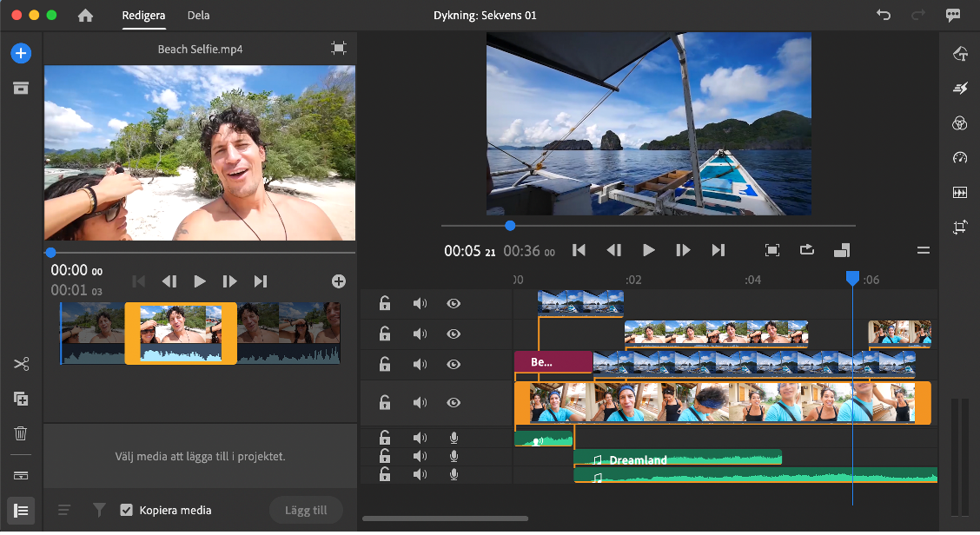Viewport: 980px width, 535px height.
Task: Open the Crop and rotate panel
Action: (x=959, y=228)
